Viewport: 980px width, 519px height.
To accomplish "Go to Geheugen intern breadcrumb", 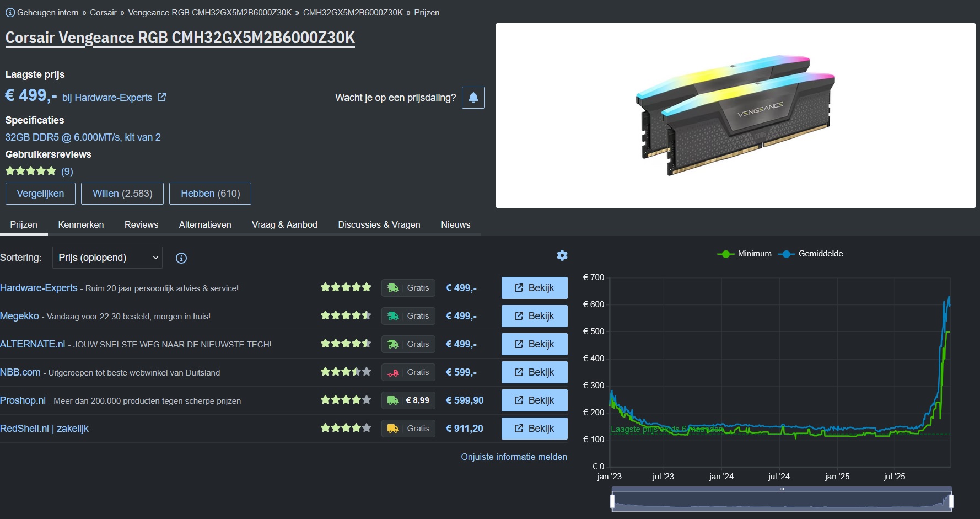I will [x=47, y=12].
